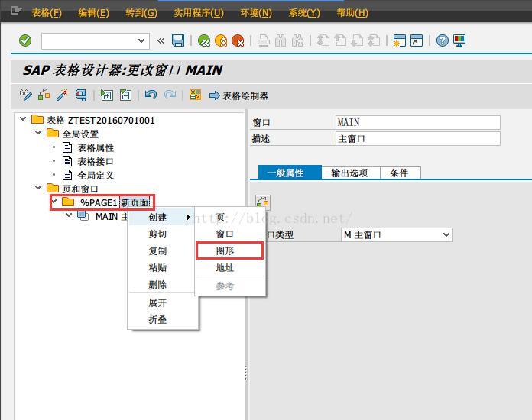The height and width of the screenshot is (420, 532).
Task: Click the yellow Exit icon
Action: click(221, 40)
